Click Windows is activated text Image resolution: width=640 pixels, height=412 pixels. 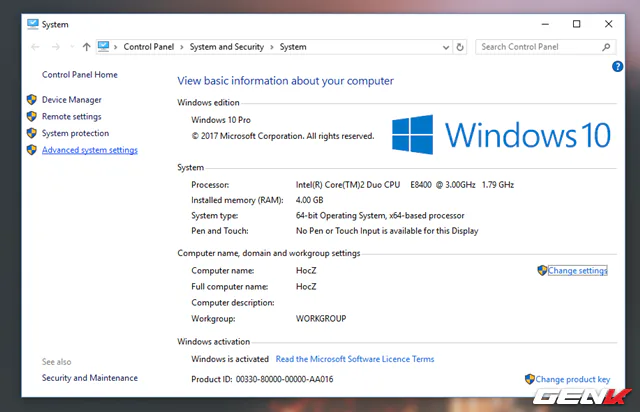pyautogui.click(x=230, y=359)
